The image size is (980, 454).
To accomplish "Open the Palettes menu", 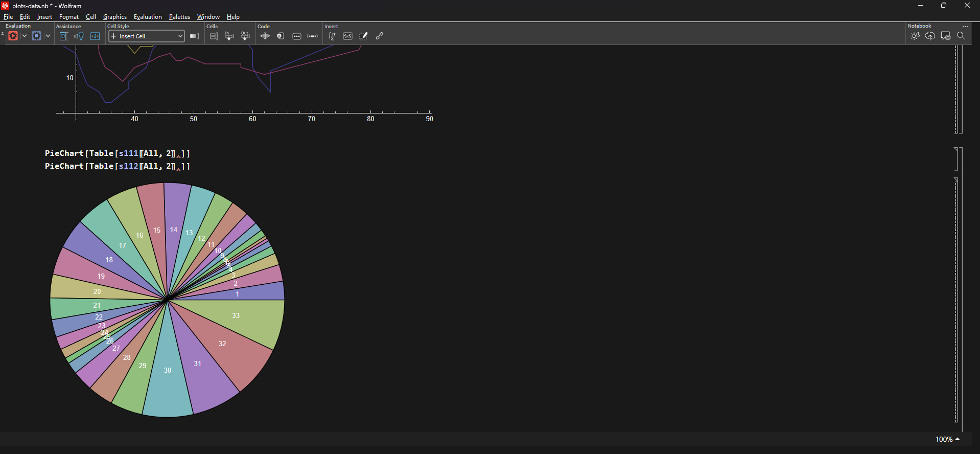I will tap(179, 17).
